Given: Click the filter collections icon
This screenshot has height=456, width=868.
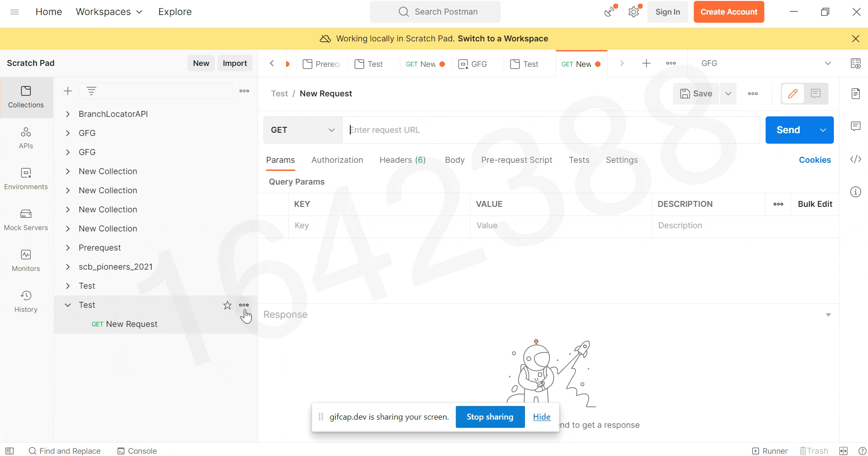Looking at the screenshot, I should 91,91.
